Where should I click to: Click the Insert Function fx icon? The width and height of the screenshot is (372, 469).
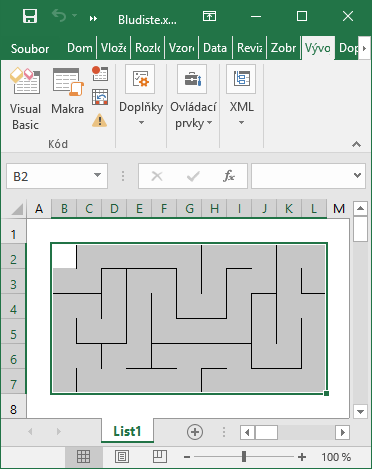click(x=229, y=176)
